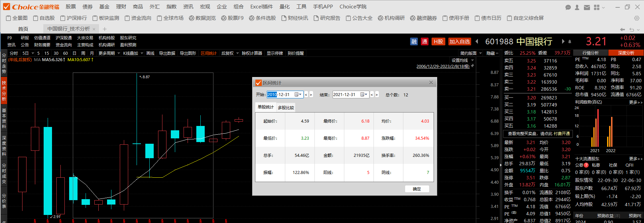The image size is (644, 223).
Task: Select the 日 daily period
Action: coord(74,53)
